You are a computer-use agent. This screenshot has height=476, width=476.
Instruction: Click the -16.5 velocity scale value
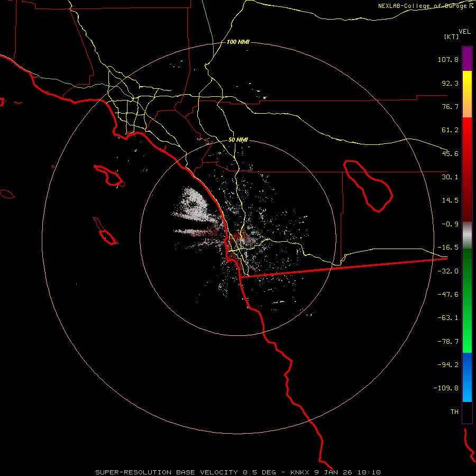tap(448, 248)
